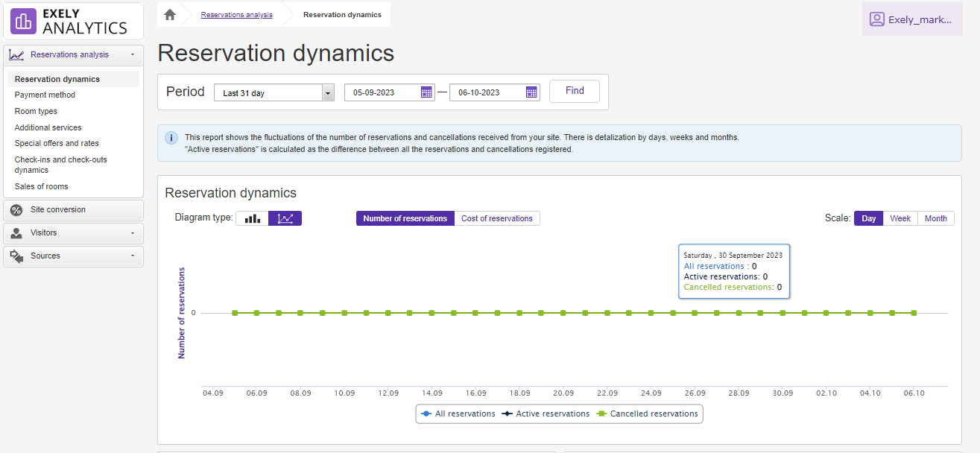Click the home icon in breadcrumb
This screenshot has height=453, width=980.
[170, 15]
